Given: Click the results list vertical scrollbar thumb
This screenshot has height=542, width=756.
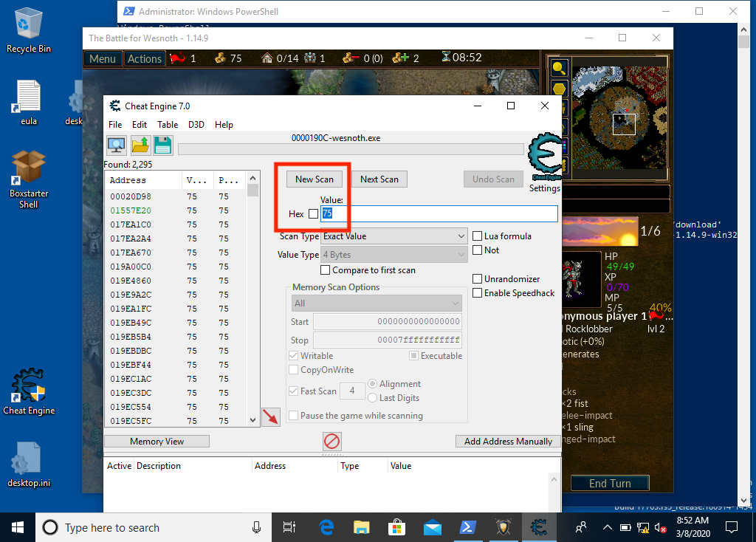Looking at the screenshot, I should (252, 191).
